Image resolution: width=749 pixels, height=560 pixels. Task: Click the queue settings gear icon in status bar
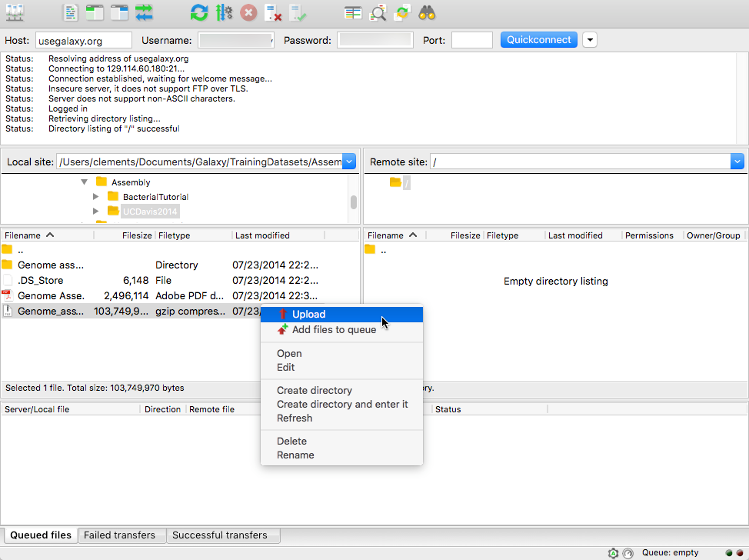pyautogui.click(x=614, y=553)
